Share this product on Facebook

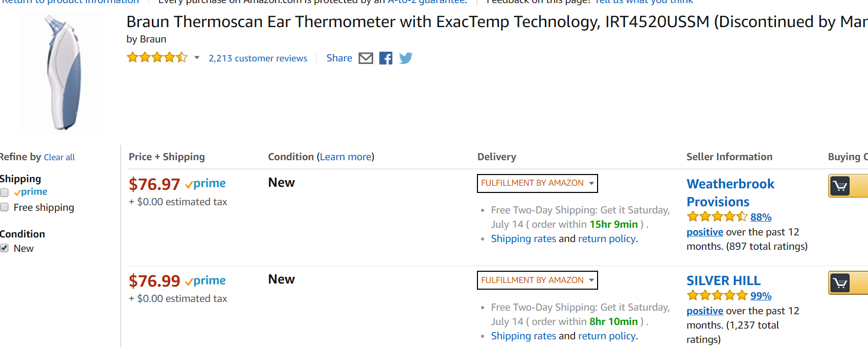click(386, 58)
